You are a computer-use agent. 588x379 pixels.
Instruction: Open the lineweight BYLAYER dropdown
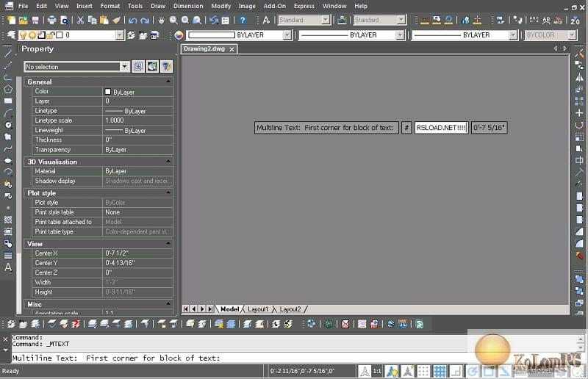coord(513,35)
